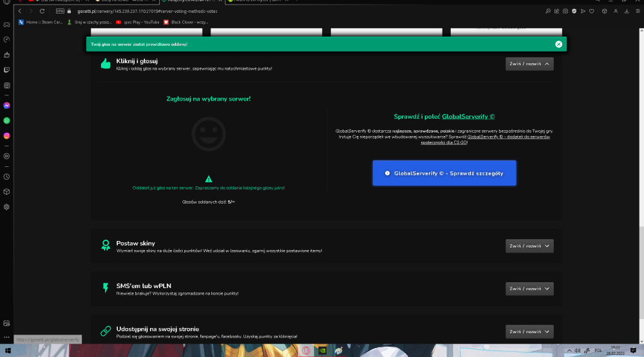Click the thumbs-up icon beside Kliknij i głosuj
This screenshot has width=644, height=357.
coord(106,64)
